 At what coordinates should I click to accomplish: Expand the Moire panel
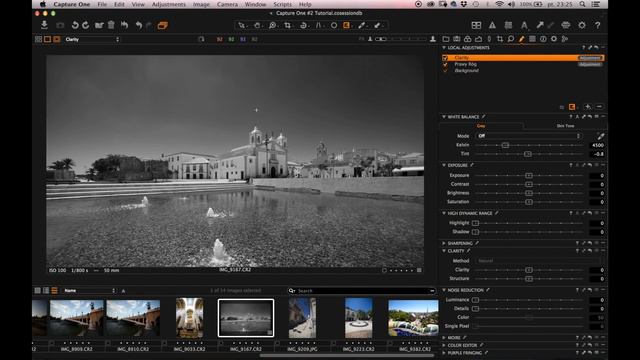[x=444, y=338]
